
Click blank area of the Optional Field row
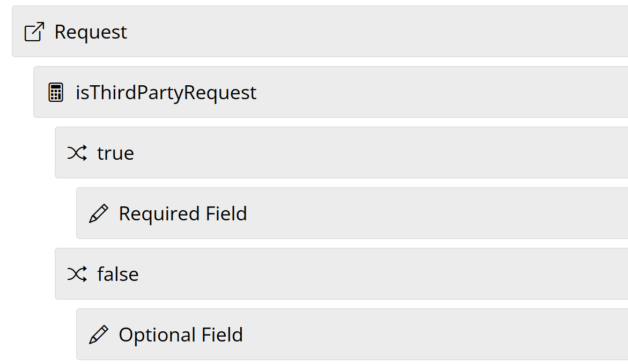[429, 335]
